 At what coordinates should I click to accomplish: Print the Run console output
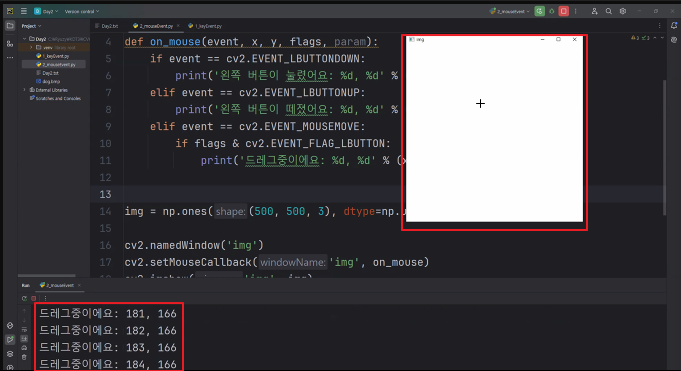pyautogui.click(x=24, y=348)
